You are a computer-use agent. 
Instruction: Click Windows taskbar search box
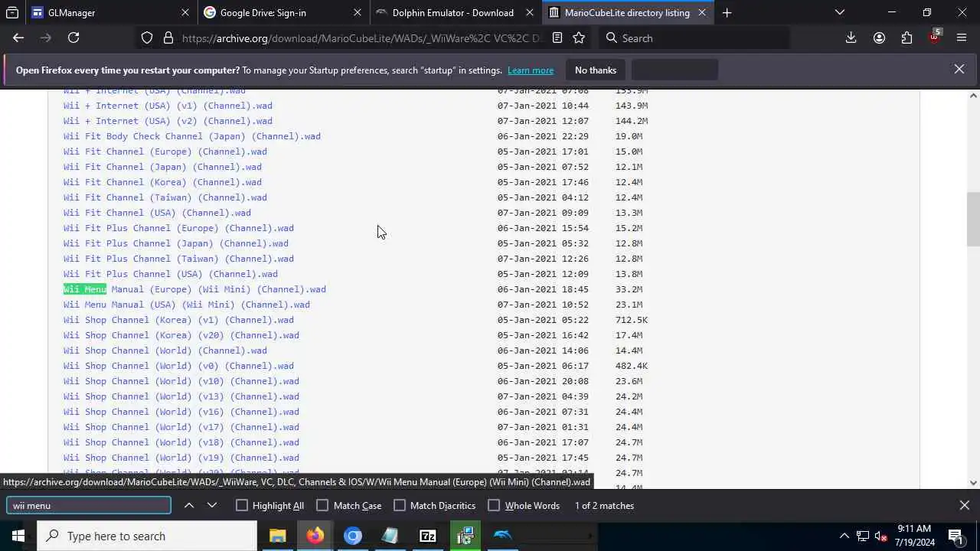pyautogui.click(x=147, y=536)
